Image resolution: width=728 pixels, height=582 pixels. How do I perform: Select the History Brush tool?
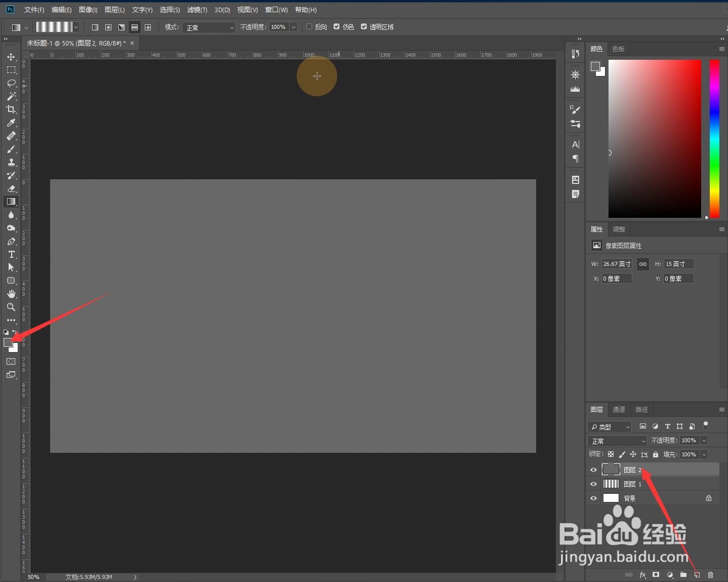[11, 175]
